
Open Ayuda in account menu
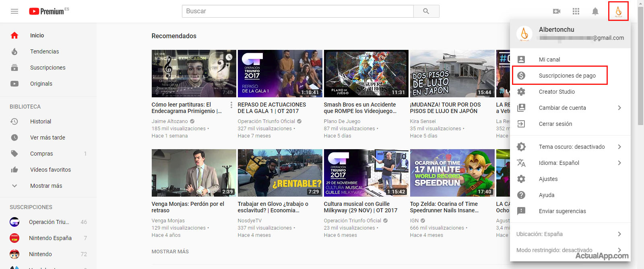[x=570, y=195]
